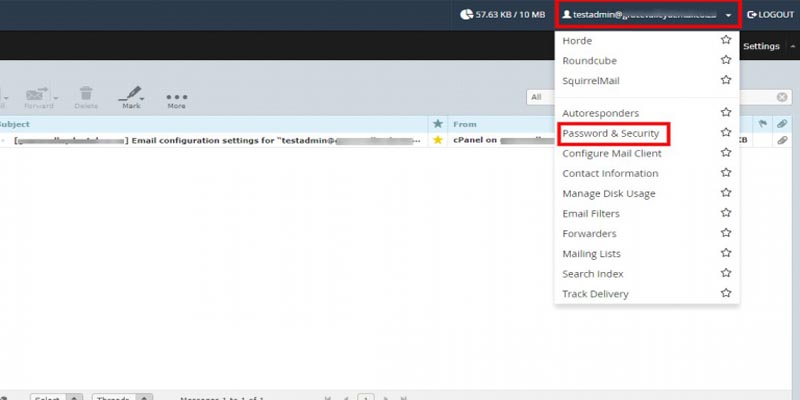Clear the search box with the X
Viewport: 800px width, 400px height.
[782, 97]
